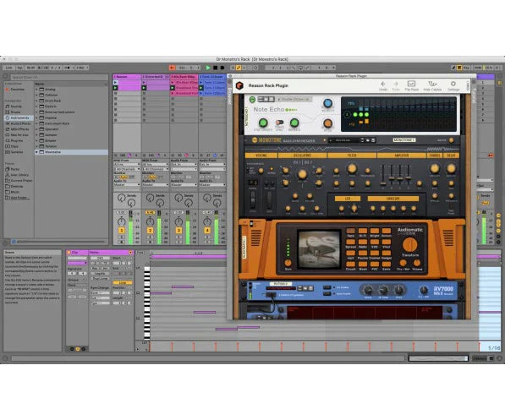Image resolution: width=505 pixels, height=420 pixels.
Task: Click the Undo arrow in Reason Rack Plugin
Action: click(x=383, y=84)
